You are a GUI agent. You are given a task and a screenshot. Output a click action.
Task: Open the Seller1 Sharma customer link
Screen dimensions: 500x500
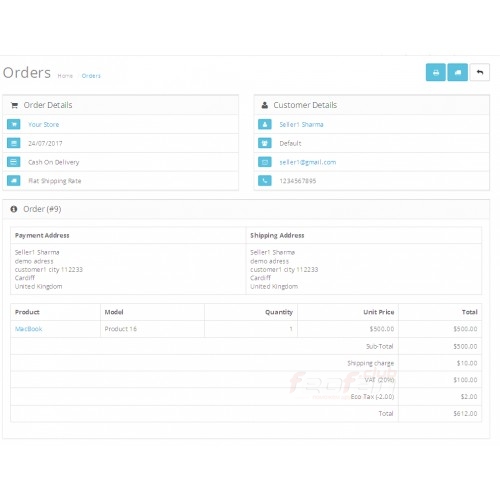pyautogui.click(x=301, y=124)
